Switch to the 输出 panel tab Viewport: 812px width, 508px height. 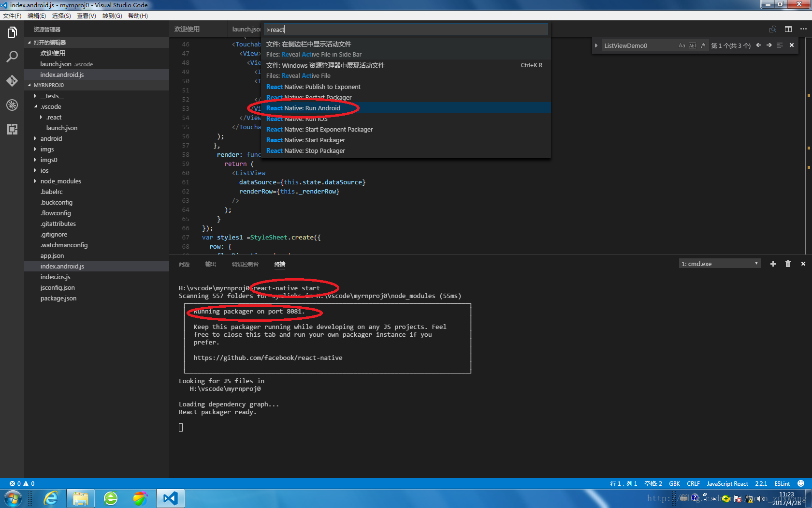[x=210, y=264]
